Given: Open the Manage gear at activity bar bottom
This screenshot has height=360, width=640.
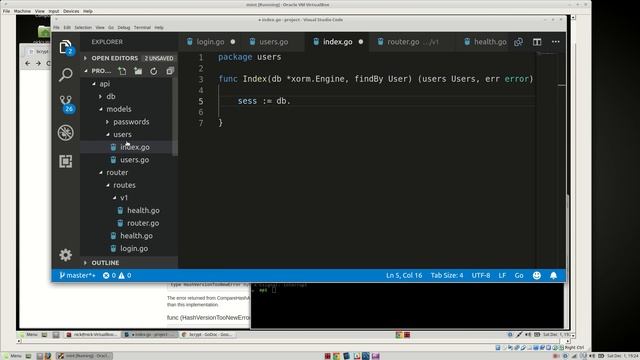Looking at the screenshot, I should coord(66,255).
